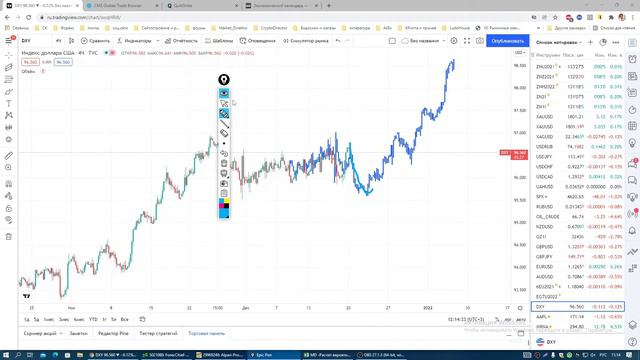This screenshot has height=360, width=640.
Task: Click the undo arrow in top toolbar
Action: pyautogui.click(x=338, y=41)
